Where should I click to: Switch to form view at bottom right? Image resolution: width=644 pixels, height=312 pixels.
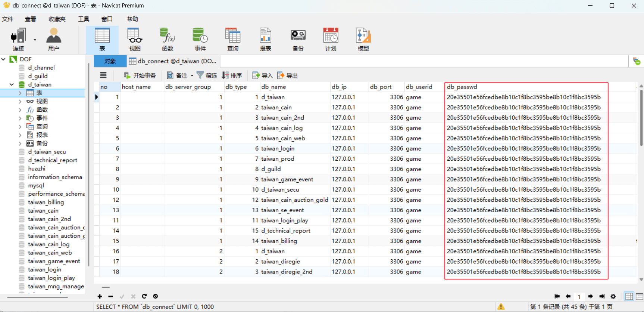pos(639,296)
